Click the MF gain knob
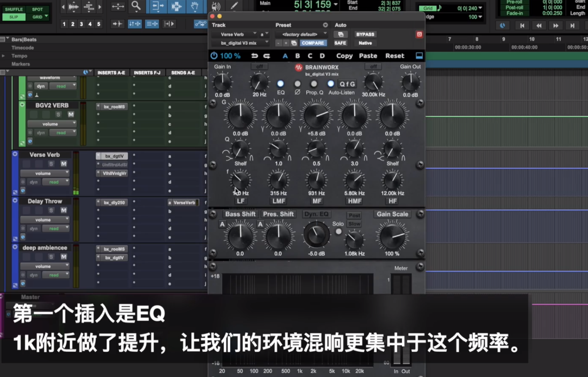Image resolution: width=588 pixels, height=377 pixels. [316, 116]
